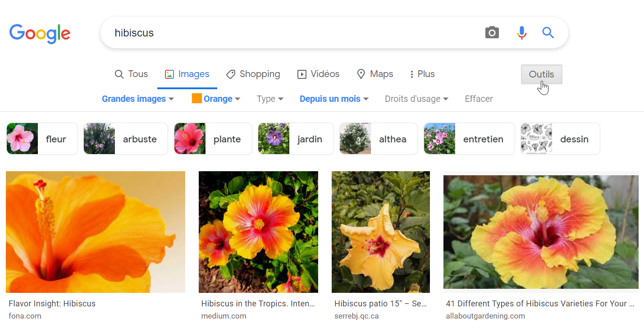Viewport: 644px width, 328px height.
Task: Click the blue magnifying glass search icon
Action: [x=548, y=32]
